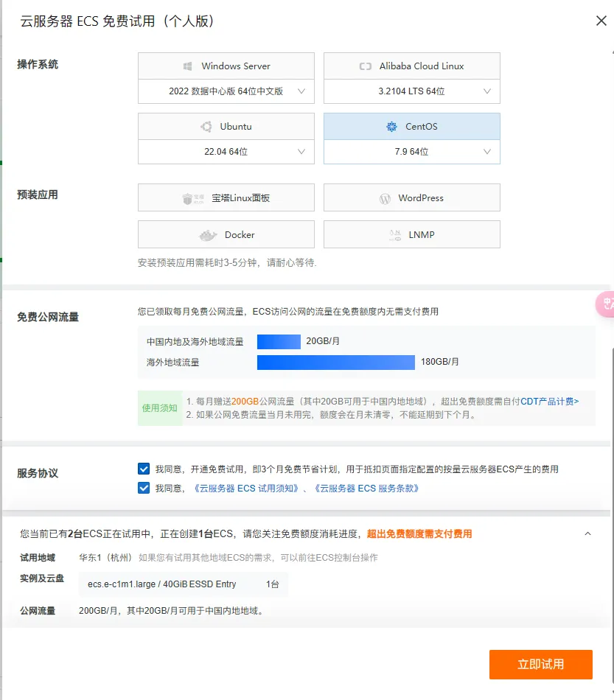Collapse the trial summary panel chevron
The width and height of the screenshot is (614, 700).
(587, 534)
